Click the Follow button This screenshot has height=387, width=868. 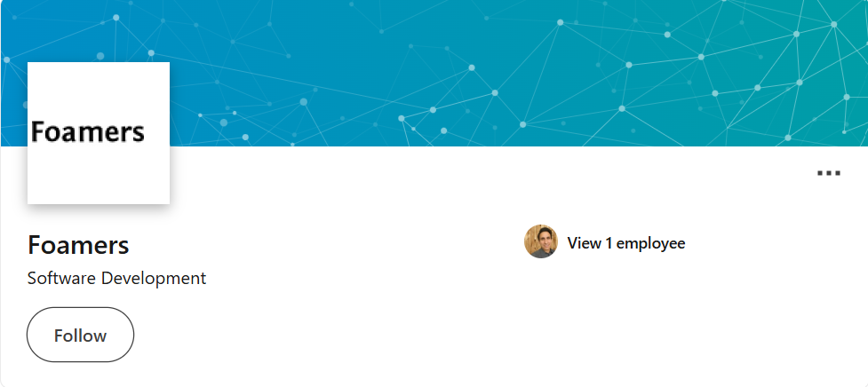(80, 335)
